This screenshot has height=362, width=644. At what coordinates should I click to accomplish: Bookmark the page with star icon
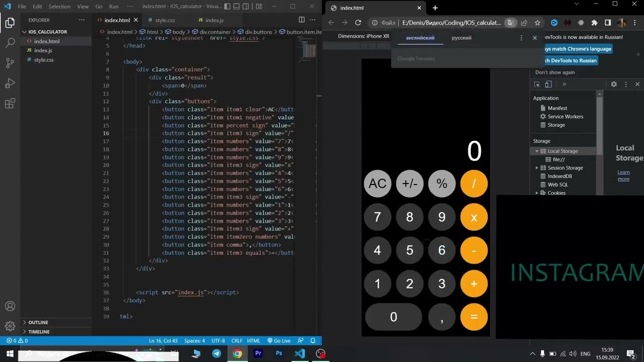[x=537, y=23]
